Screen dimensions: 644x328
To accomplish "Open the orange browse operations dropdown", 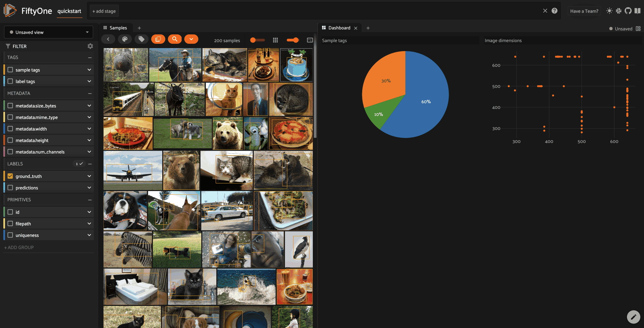I will 191,39.
